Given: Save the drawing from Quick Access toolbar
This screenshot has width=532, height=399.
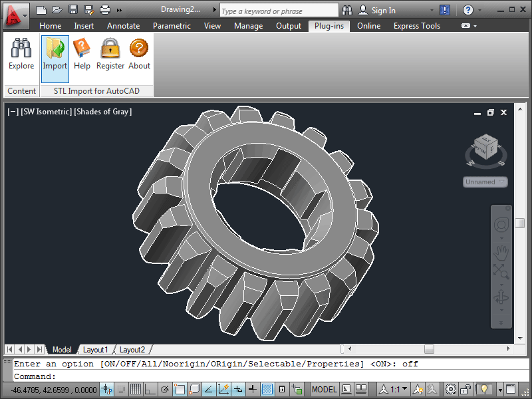Looking at the screenshot, I should click(72, 9).
